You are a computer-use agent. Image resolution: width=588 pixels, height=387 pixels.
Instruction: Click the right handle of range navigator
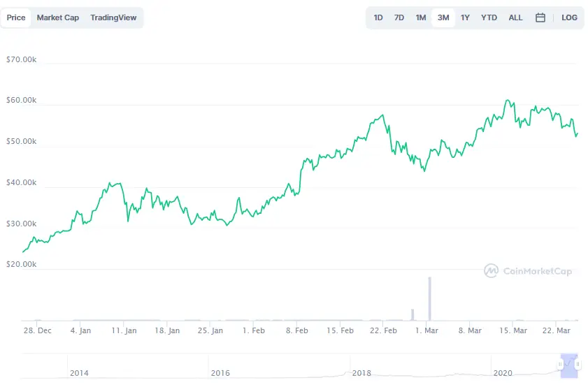coord(578,364)
